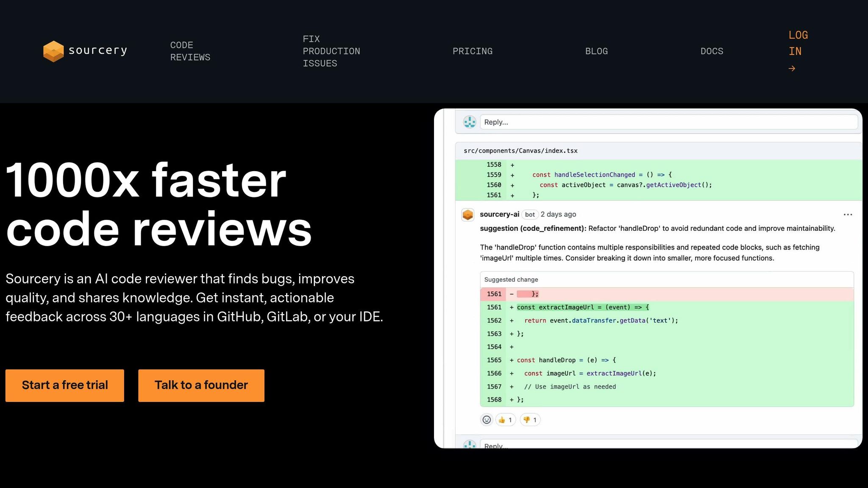Click the thumbs up reaction
Image resolution: width=868 pixels, height=488 pixels.
click(x=505, y=420)
